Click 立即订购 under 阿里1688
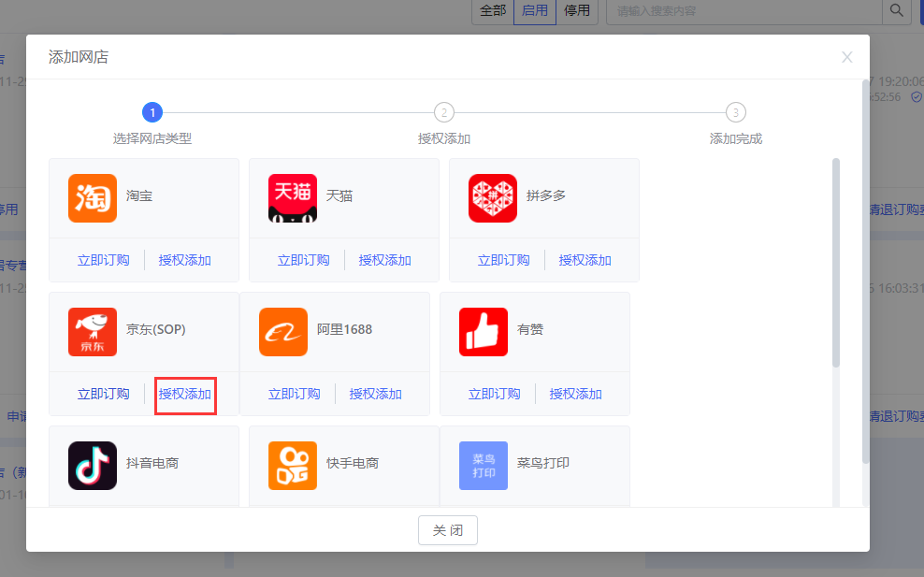This screenshot has width=924, height=577. 294,394
